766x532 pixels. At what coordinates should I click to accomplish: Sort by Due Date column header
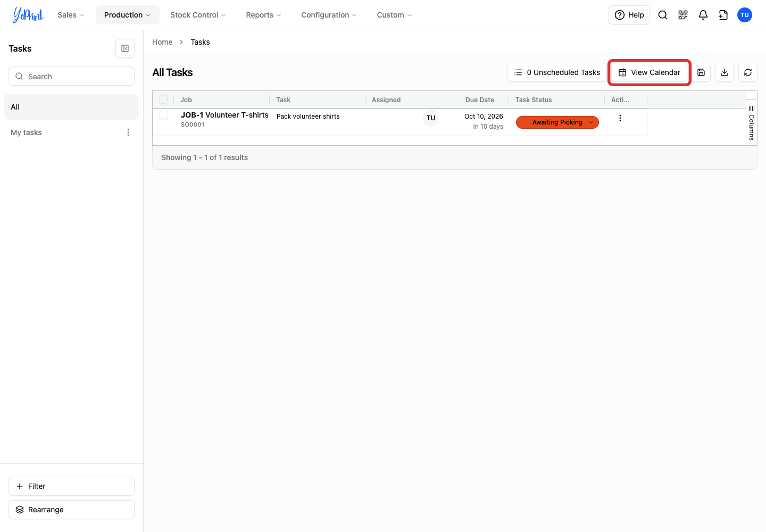coord(480,99)
